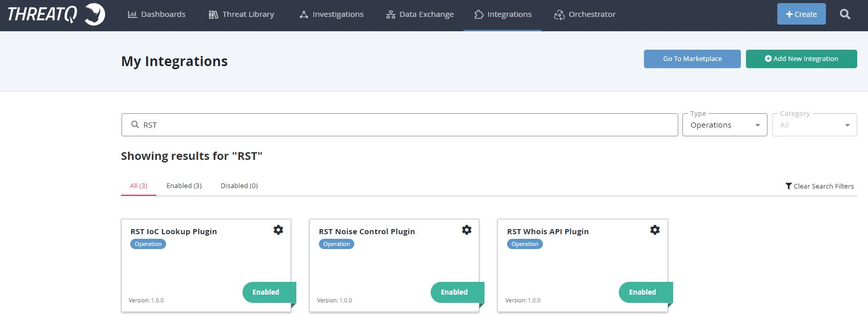
Task: Open the Orchestrator menu
Action: [585, 14]
